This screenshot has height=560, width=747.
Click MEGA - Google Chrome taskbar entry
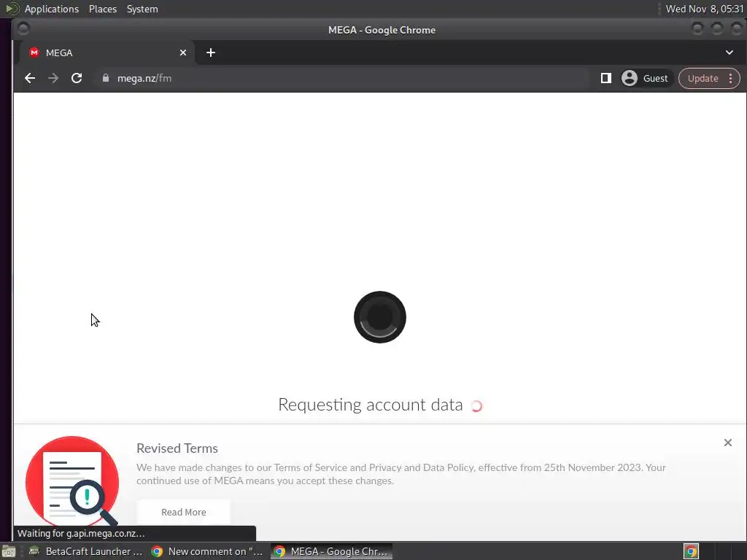[x=332, y=551]
